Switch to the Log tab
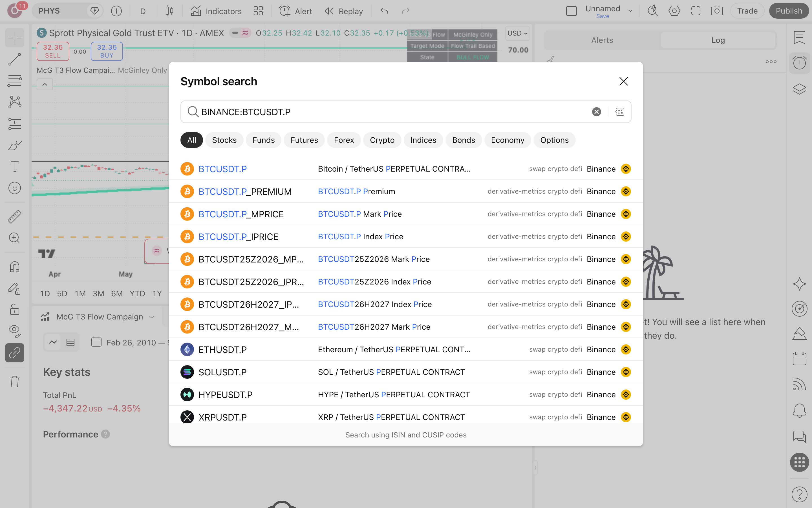The height and width of the screenshot is (508, 812). pyautogui.click(x=718, y=40)
